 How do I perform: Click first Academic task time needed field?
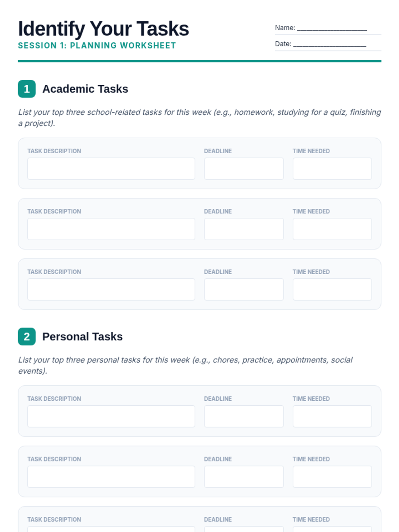pos(332,169)
